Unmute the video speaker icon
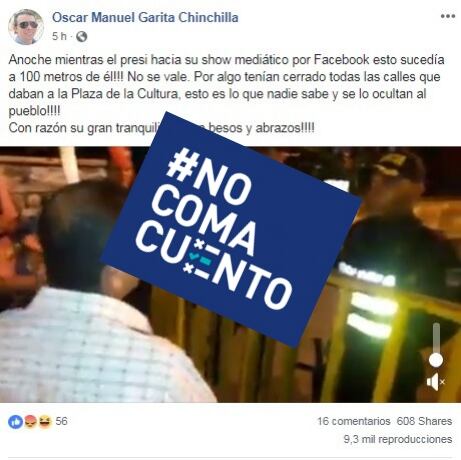The width and height of the screenshot is (461, 460). 435,382
